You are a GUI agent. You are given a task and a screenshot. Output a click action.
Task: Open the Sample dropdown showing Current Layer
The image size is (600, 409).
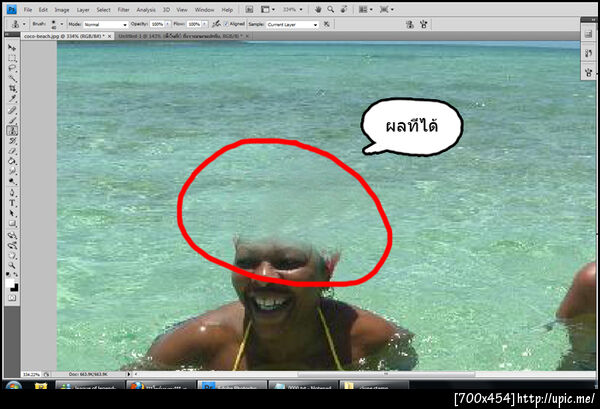[x=292, y=24]
